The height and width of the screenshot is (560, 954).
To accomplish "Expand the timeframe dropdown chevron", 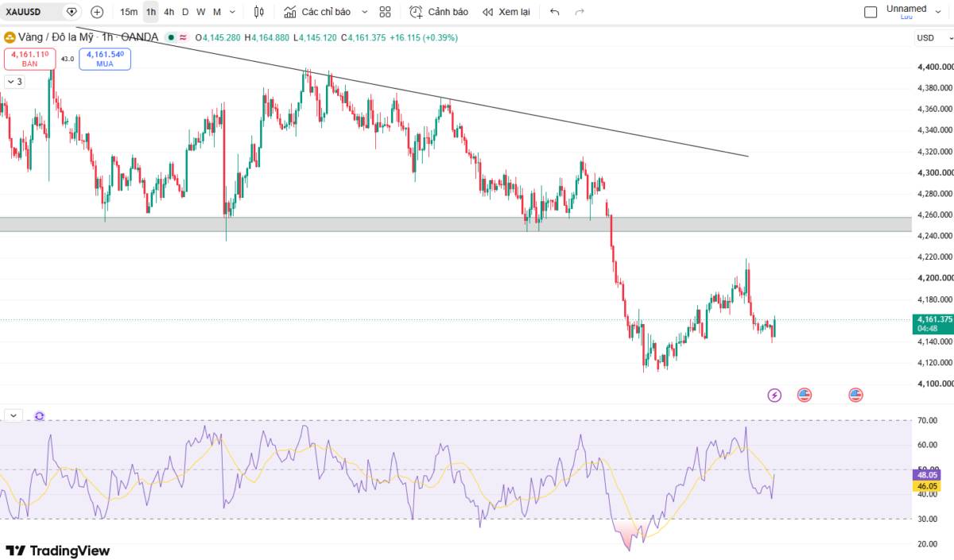I will tap(232, 12).
